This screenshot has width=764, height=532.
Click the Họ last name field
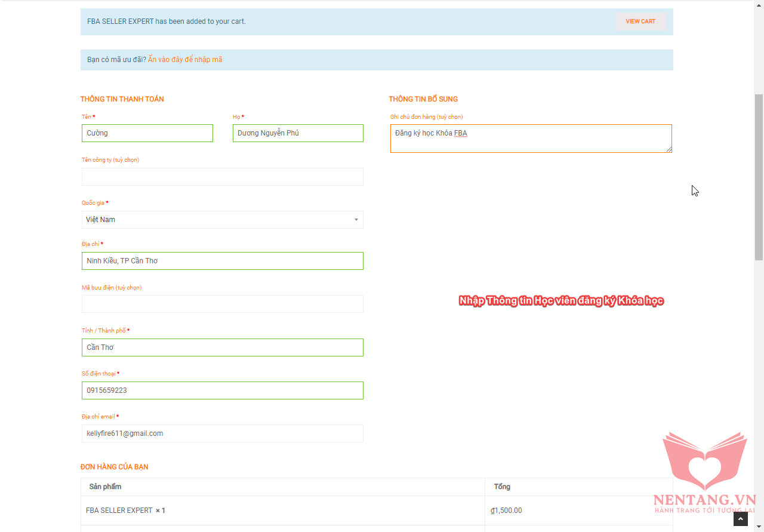(x=297, y=133)
